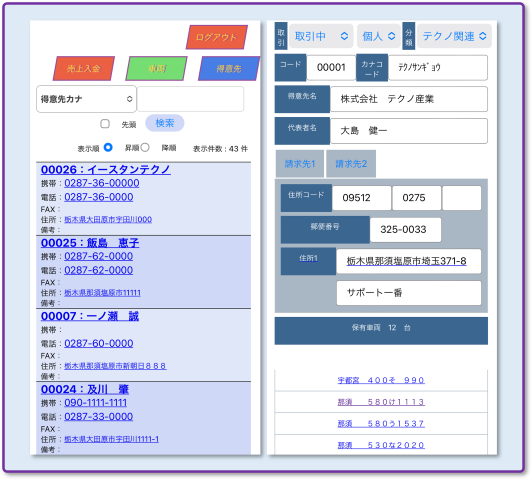Open the 車両 section button

click(x=156, y=69)
